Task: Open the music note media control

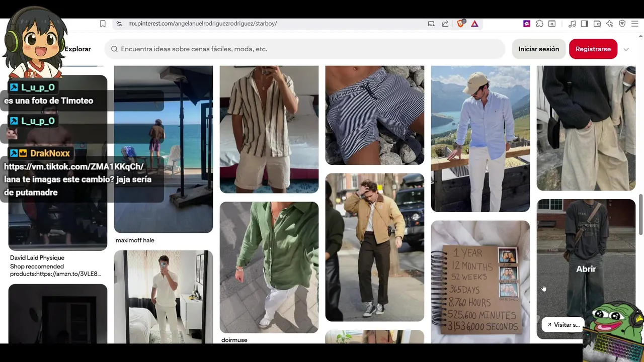Action: click(572, 24)
